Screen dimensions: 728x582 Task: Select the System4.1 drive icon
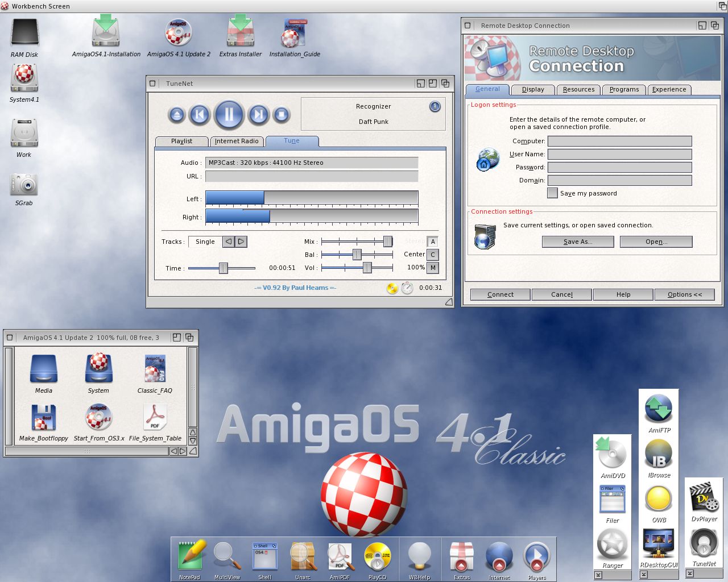tap(24, 78)
